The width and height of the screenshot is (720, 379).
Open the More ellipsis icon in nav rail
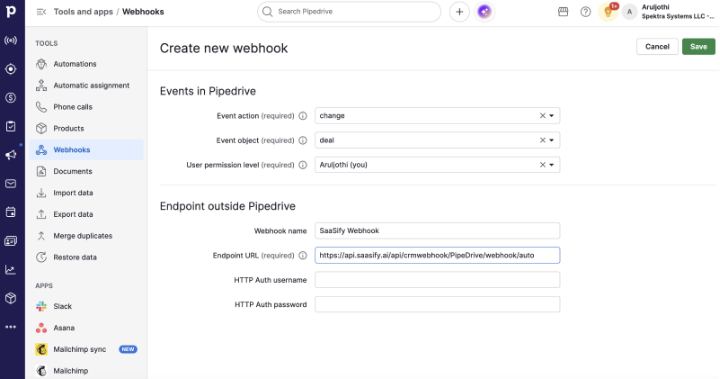[x=11, y=327]
